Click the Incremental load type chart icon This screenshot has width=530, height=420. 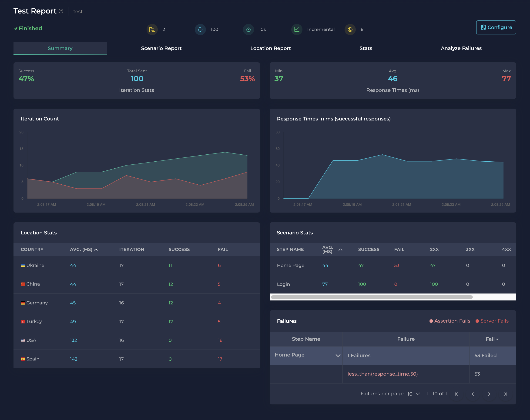click(297, 30)
